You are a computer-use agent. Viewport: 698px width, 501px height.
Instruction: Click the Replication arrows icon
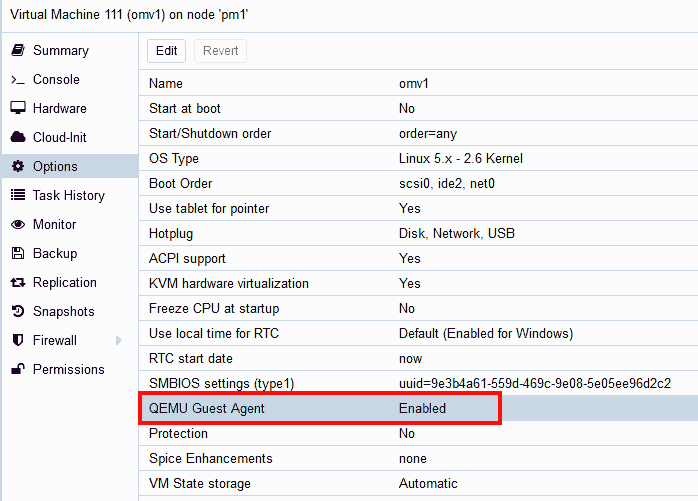[18, 282]
